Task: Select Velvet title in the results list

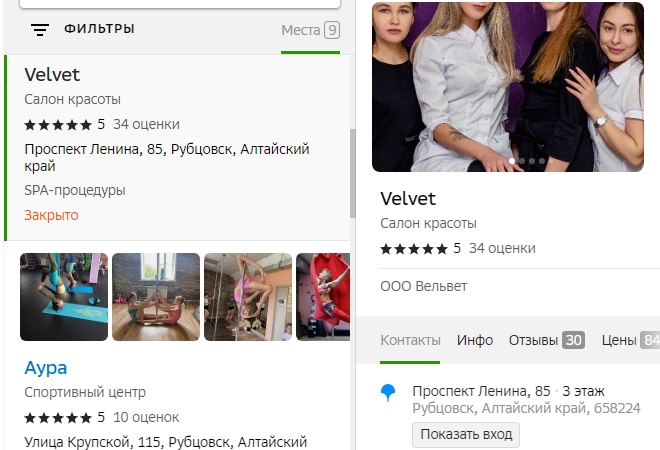Action: point(52,75)
